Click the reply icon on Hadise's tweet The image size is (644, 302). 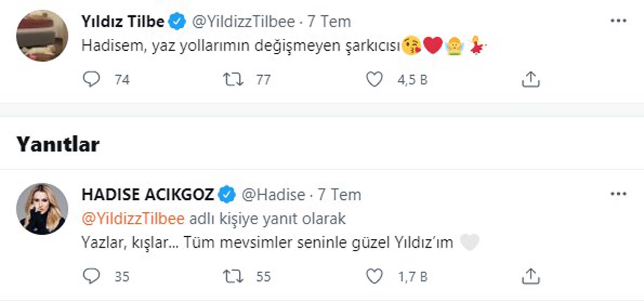point(92,276)
